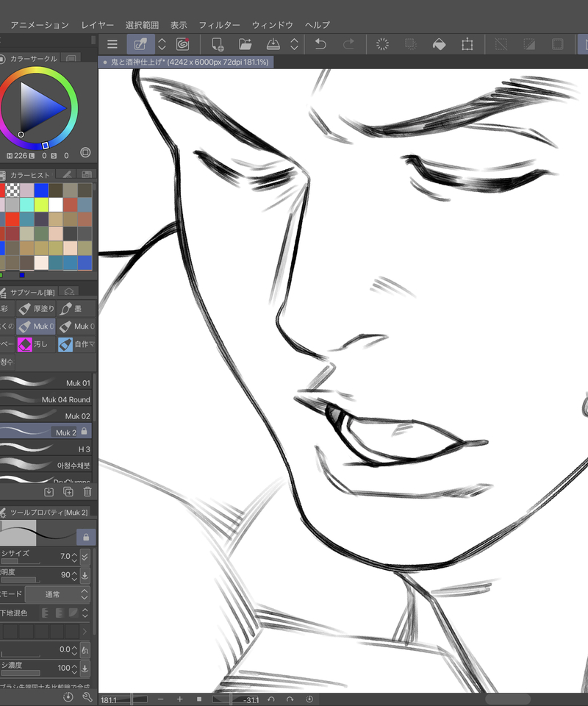Activate the scale/rotate transform icon
588x706 pixels.
click(x=467, y=44)
